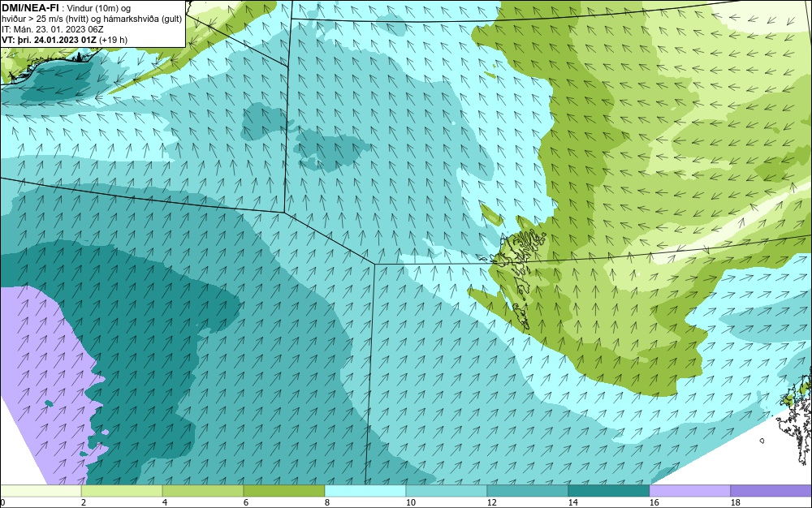Choose the 16–18 m/s lavender legend swatch

tap(689, 491)
